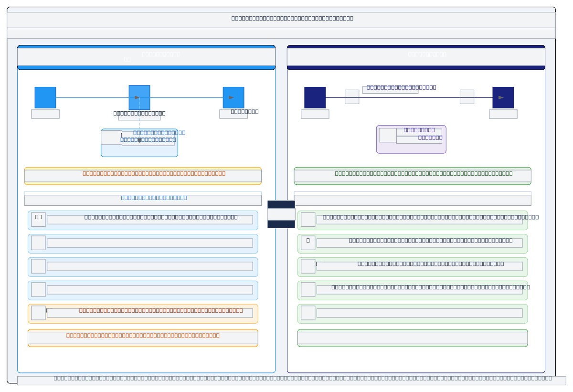Open the right panel's navy header bar
The height and width of the screenshot is (392, 573).
[x=415, y=57]
